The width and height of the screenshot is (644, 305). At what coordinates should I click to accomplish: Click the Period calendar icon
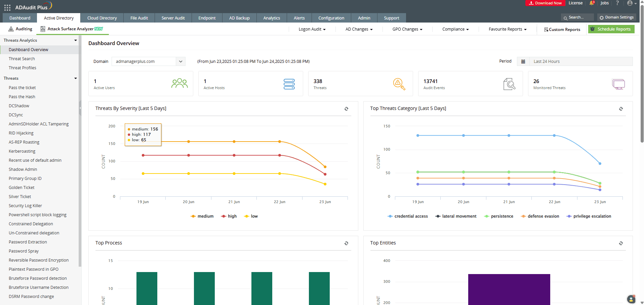point(523,62)
